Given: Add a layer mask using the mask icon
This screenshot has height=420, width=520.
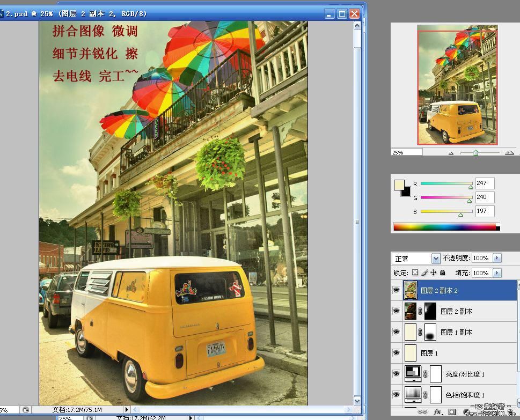Looking at the screenshot, I should [x=452, y=412].
